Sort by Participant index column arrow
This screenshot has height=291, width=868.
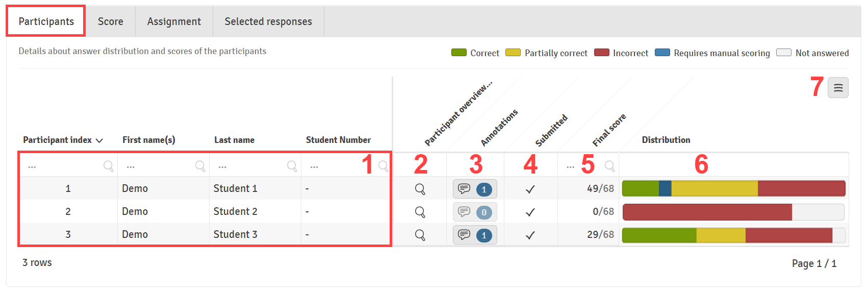(x=99, y=140)
